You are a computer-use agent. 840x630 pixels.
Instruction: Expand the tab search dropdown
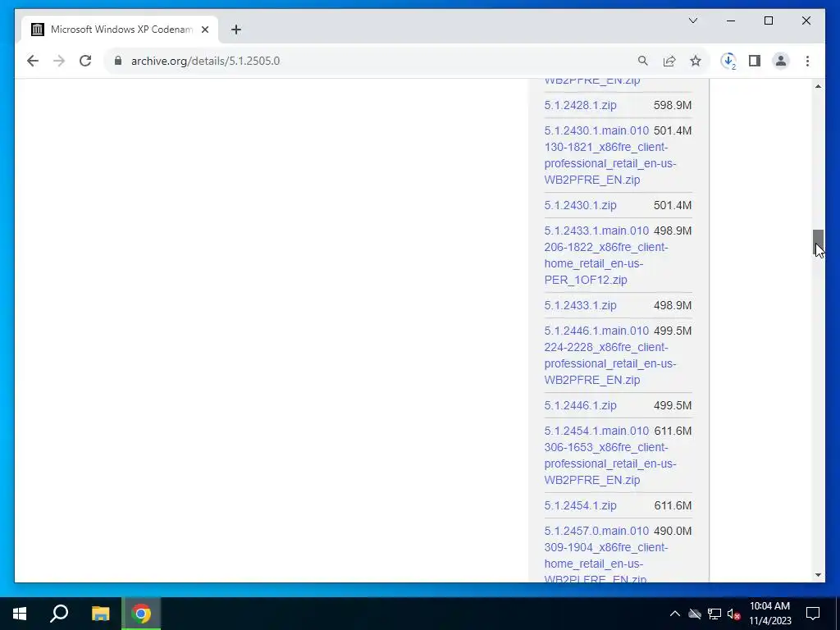click(x=692, y=21)
